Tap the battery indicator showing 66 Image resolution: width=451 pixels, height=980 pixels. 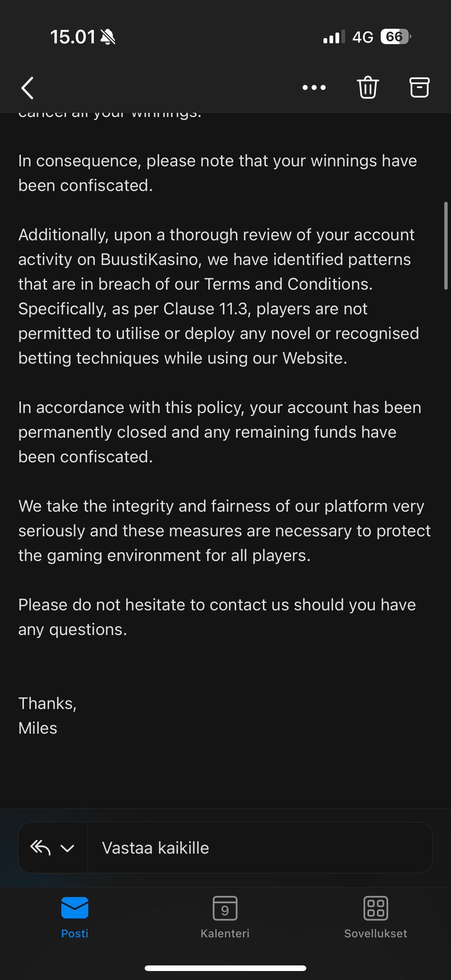(x=395, y=37)
